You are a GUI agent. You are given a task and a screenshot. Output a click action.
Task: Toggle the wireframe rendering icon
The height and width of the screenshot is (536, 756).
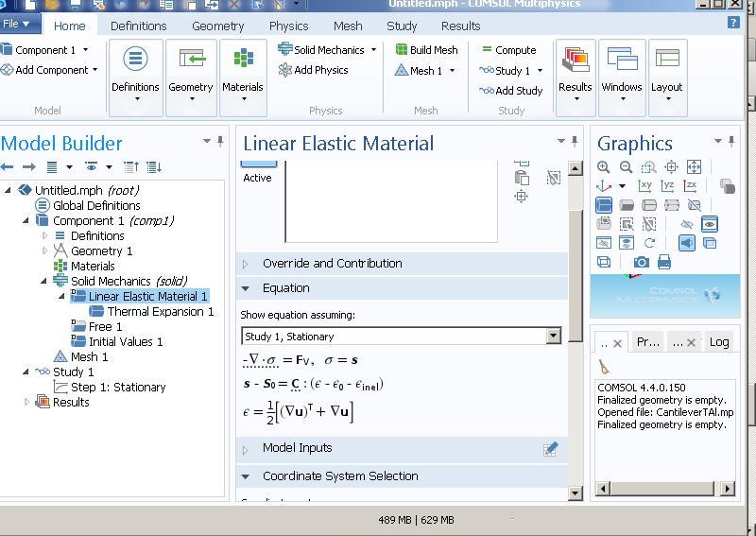(x=604, y=262)
